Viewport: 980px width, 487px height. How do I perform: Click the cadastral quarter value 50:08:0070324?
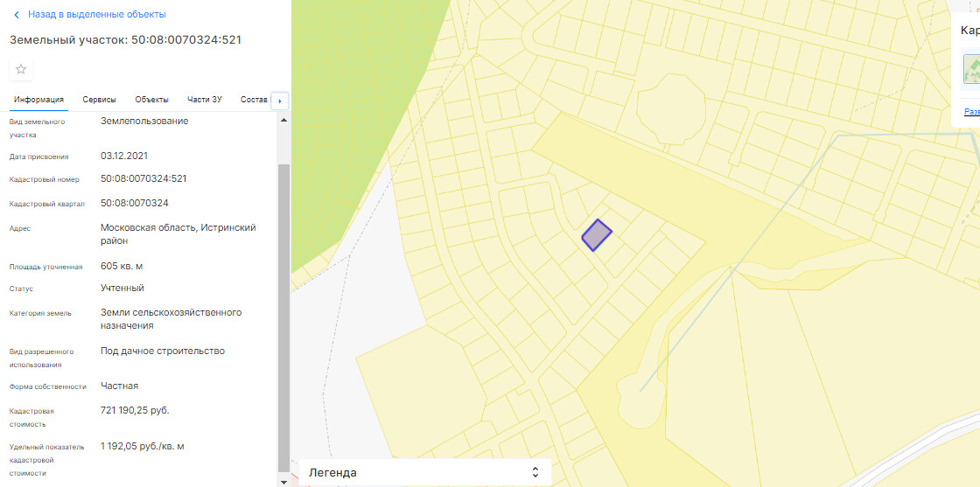click(x=134, y=204)
